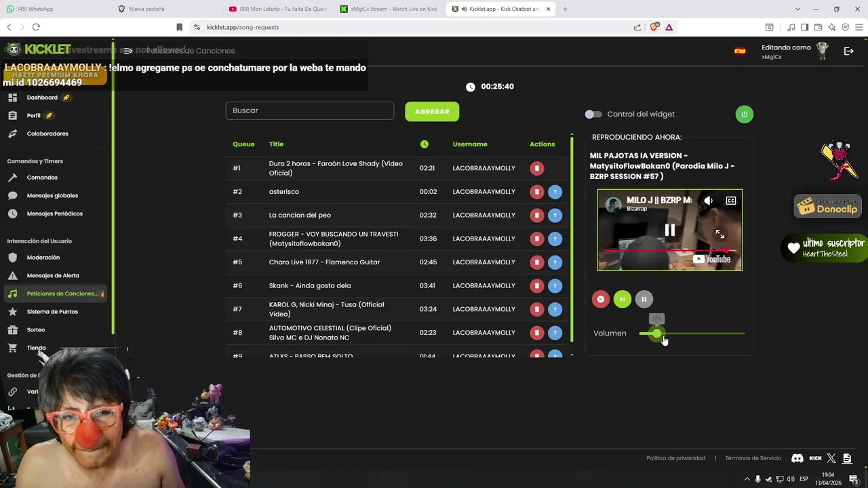Remove La cancion del peo
The image size is (868, 488).
point(536,215)
